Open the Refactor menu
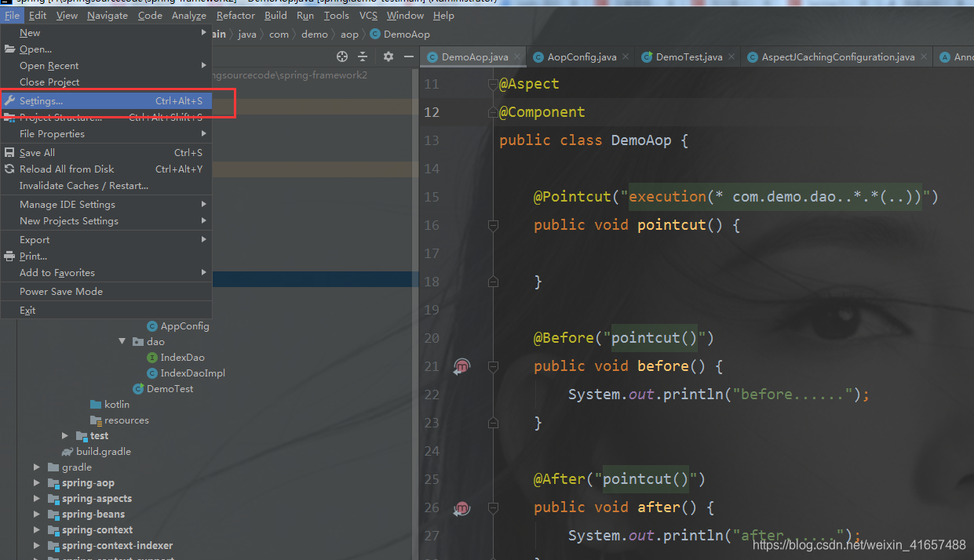Screen dimensions: 974x560 pos(235,15)
